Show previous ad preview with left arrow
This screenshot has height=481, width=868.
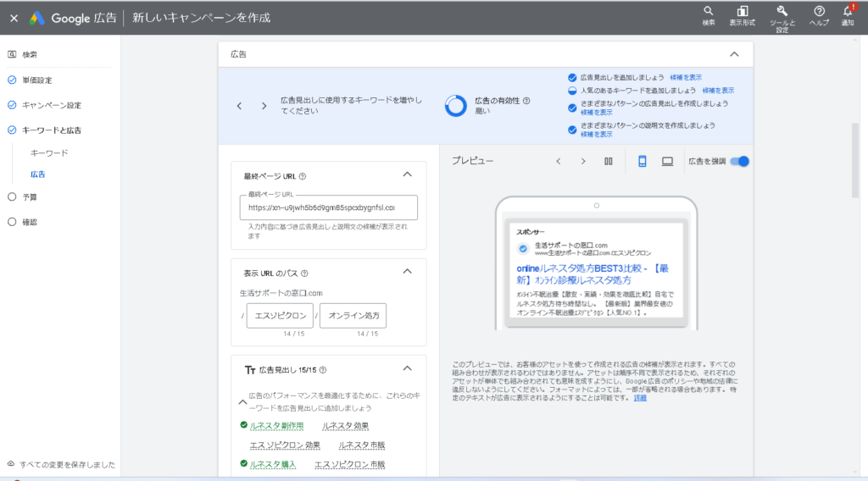(558, 162)
